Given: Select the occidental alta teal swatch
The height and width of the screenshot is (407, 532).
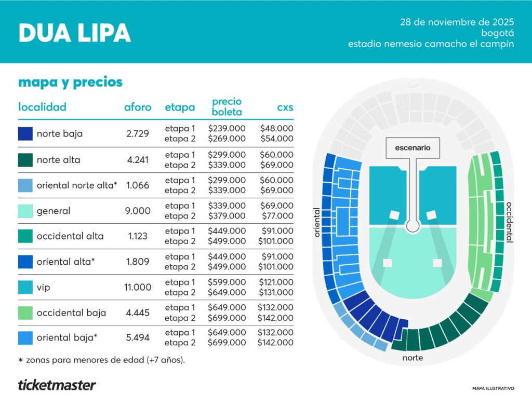Looking at the screenshot, I should 25,236.
